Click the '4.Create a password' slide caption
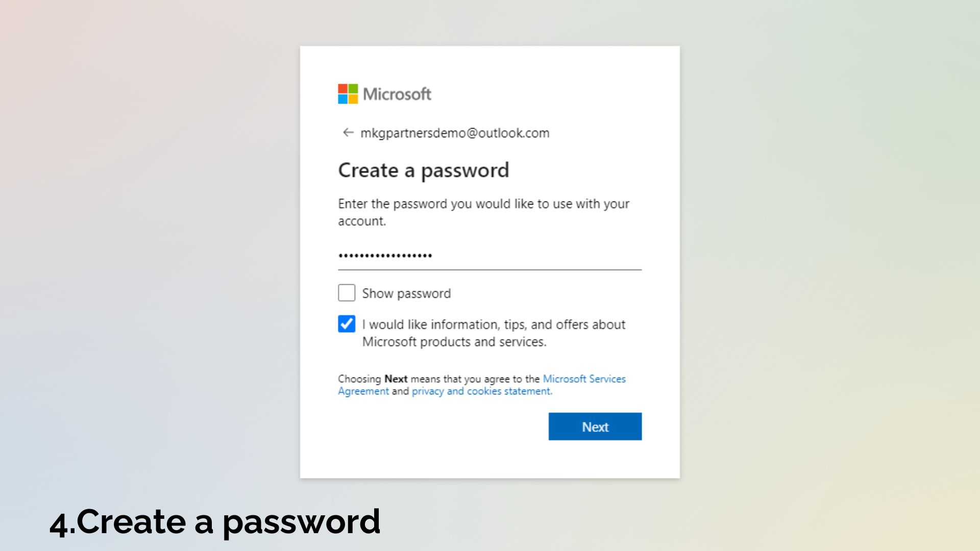Viewport: 980px width, 551px height. [x=215, y=522]
